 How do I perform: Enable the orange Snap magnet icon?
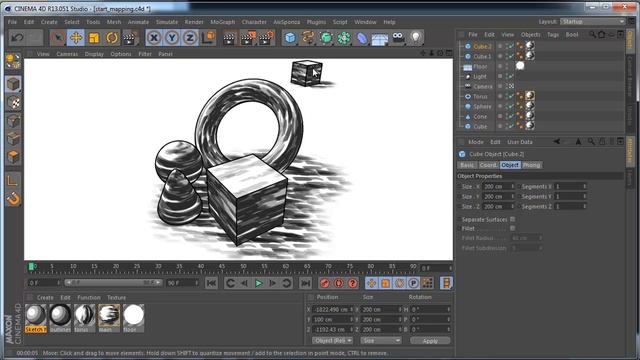pos(13,199)
